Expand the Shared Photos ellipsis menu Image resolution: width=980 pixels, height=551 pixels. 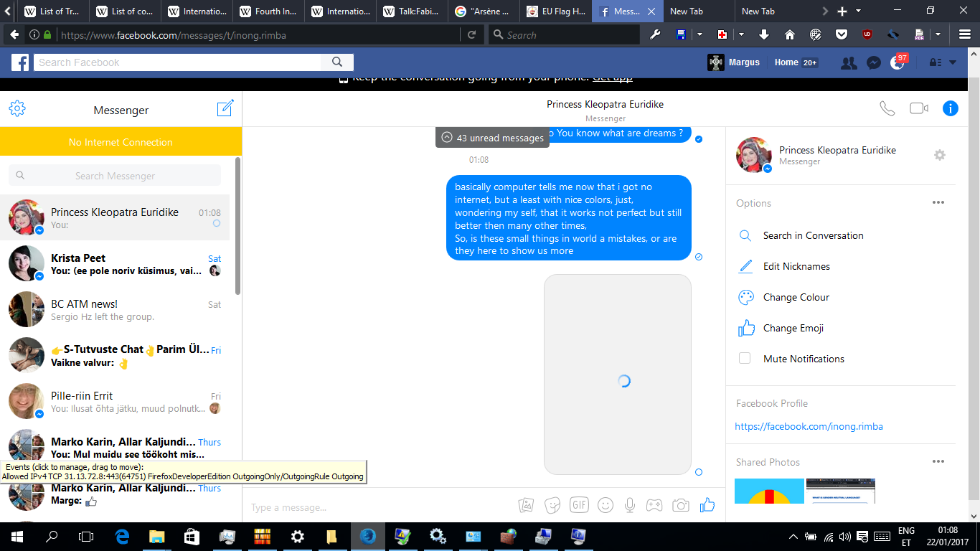[938, 461]
